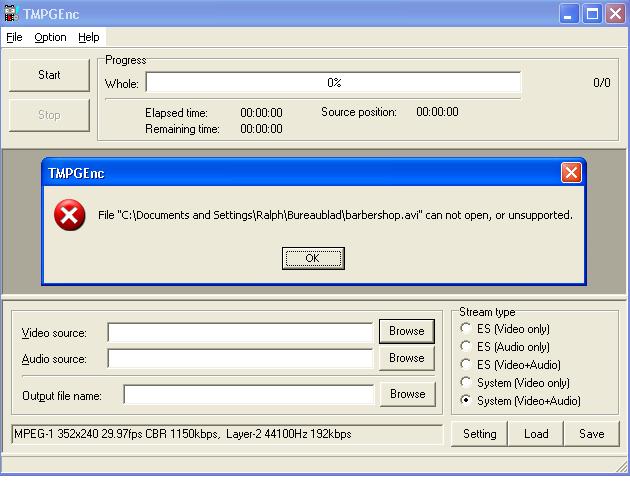The width and height of the screenshot is (630, 483).
Task: Select ES (Video only) stream type
Action: pos(505,329)
